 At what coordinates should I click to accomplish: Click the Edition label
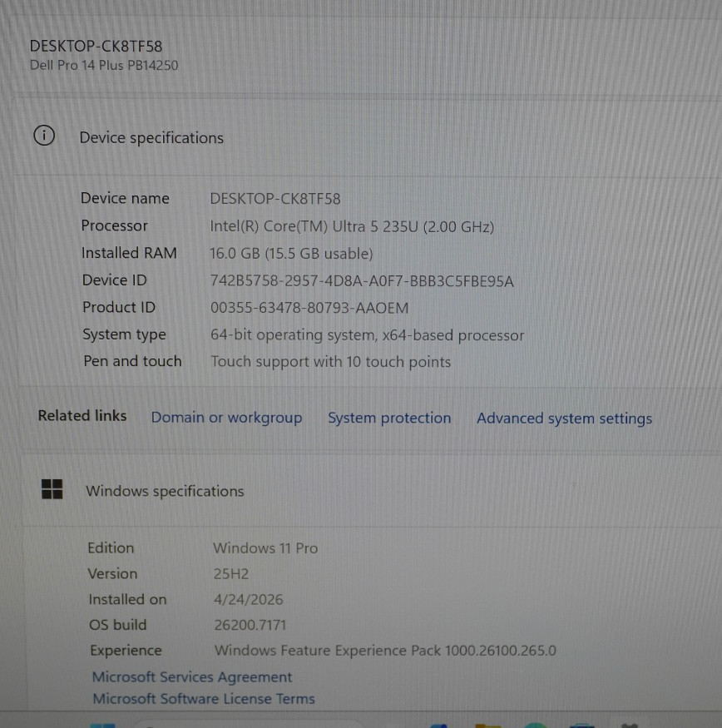111,547
